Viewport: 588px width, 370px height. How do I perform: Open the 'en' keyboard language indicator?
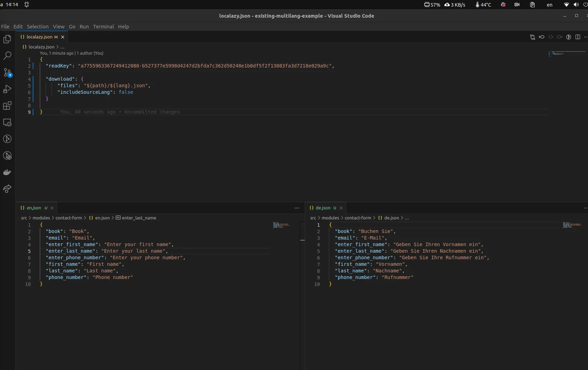[549, 5]
